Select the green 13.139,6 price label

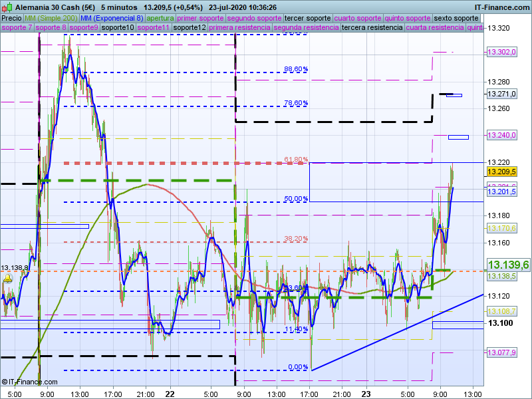click(x=508, y=265)
